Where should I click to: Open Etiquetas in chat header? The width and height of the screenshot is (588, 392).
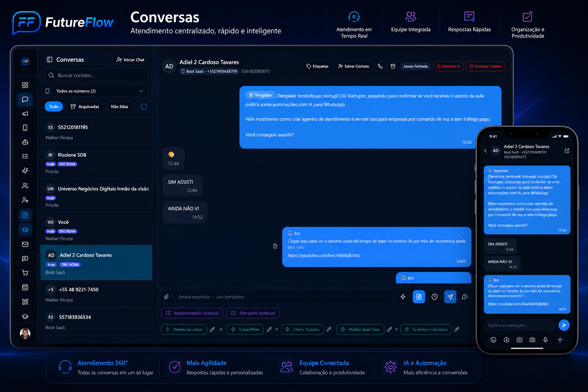[318, 66]
